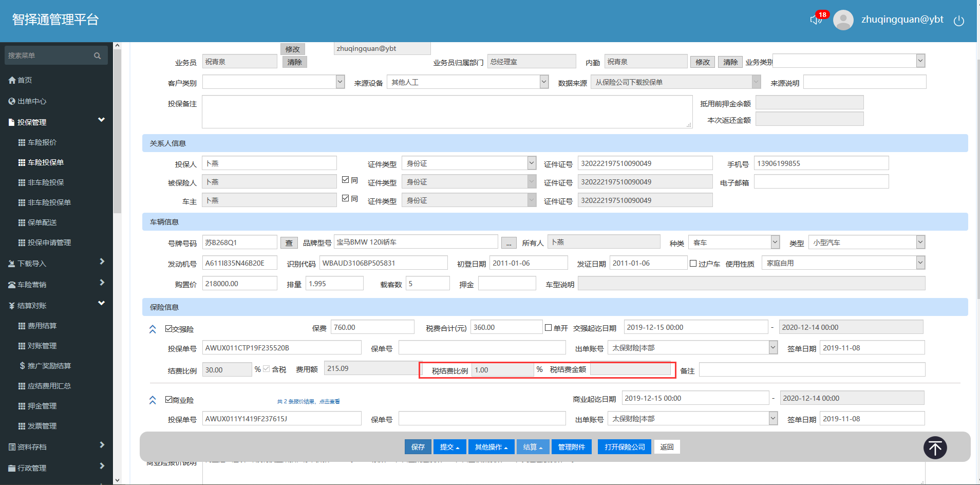The image size is (980, 485).
Task: Enable the 单开 checkbox
Action: pyautogui.click(x=548, y=328)
